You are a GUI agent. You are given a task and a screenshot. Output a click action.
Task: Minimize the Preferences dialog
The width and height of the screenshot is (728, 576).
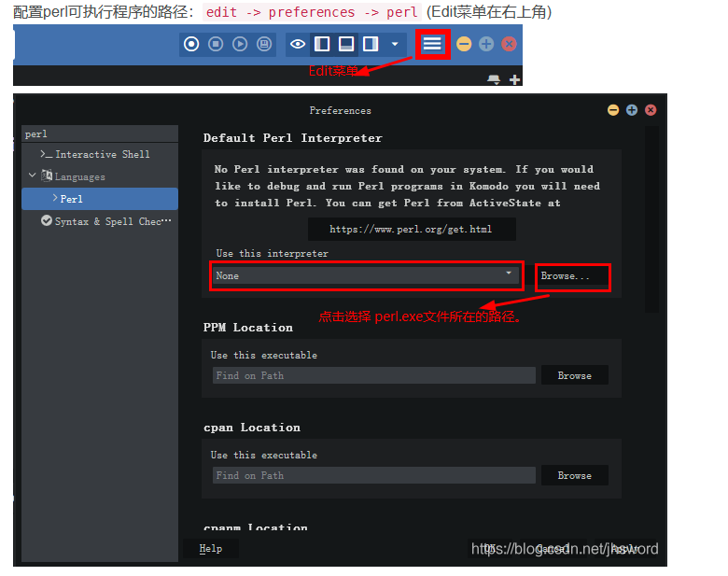click(613, 110)
